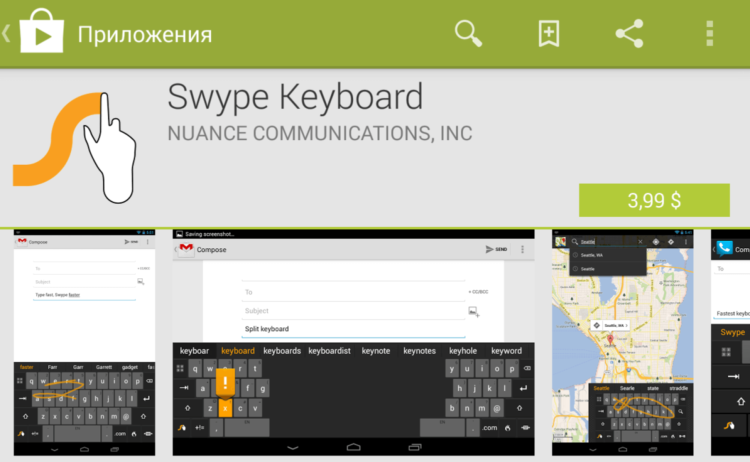Open the three-dot overflow menu
Screen dimensions: 750x462
(710, 33)
